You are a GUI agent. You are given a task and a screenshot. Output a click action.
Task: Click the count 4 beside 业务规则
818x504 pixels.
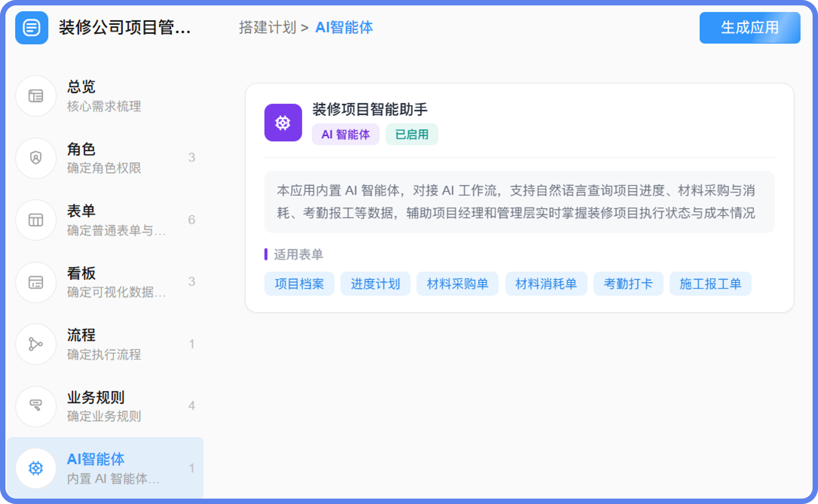click(191, 406)
